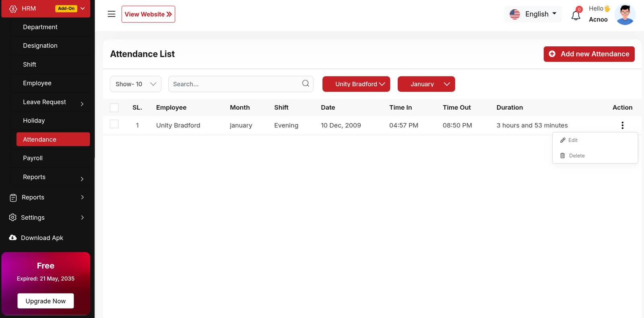Open the Unity Bradford employee filter dropdown

(x=356, y=84)
